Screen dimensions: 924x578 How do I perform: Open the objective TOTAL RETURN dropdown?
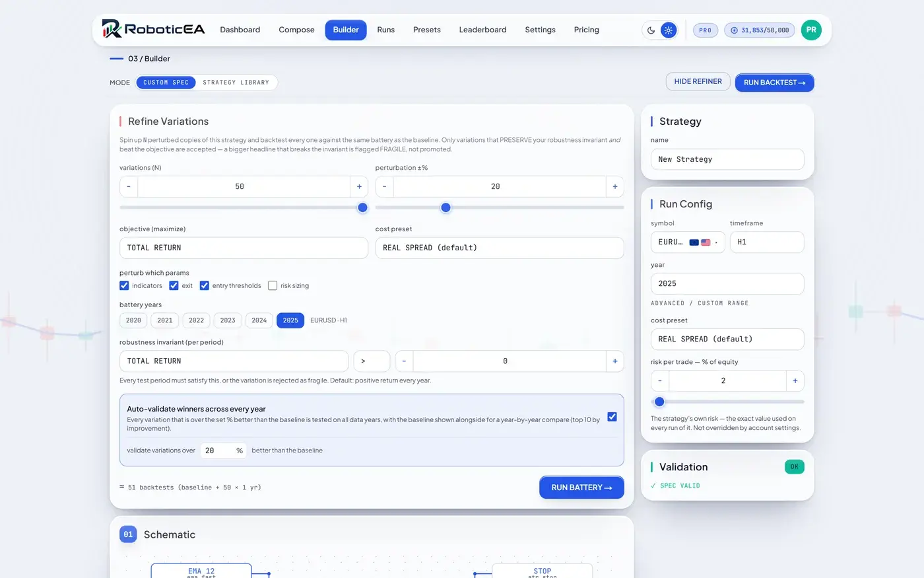click(x=244, y=248)
